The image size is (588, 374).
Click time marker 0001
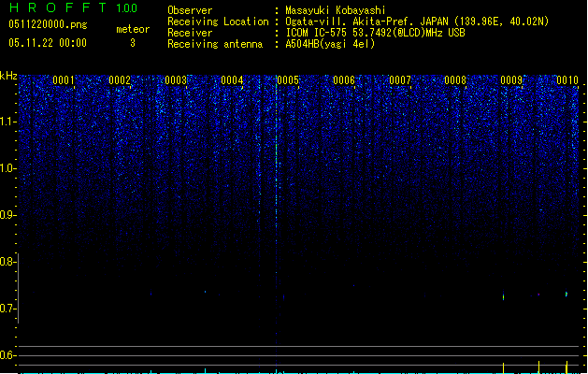(64, 79)
